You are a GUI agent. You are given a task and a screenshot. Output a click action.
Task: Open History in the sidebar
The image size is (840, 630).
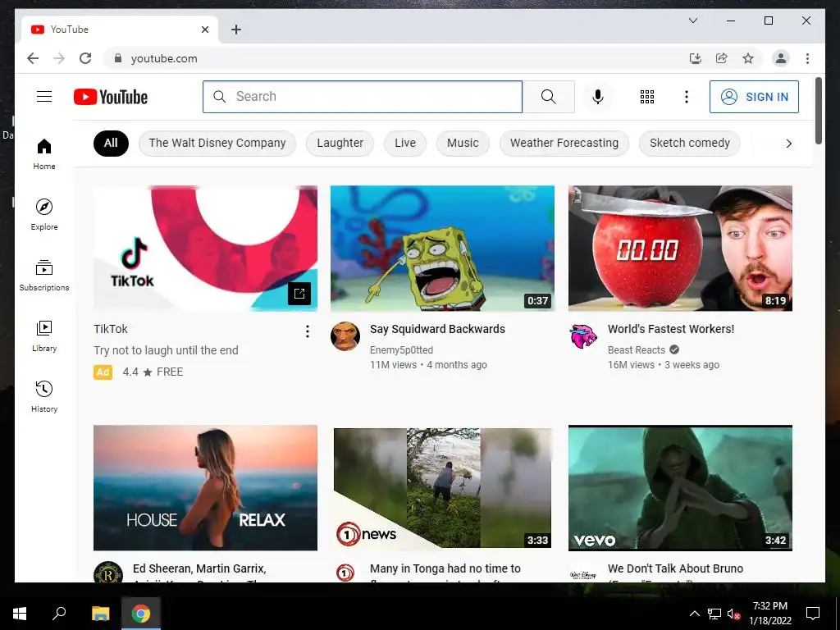point(44,396)
